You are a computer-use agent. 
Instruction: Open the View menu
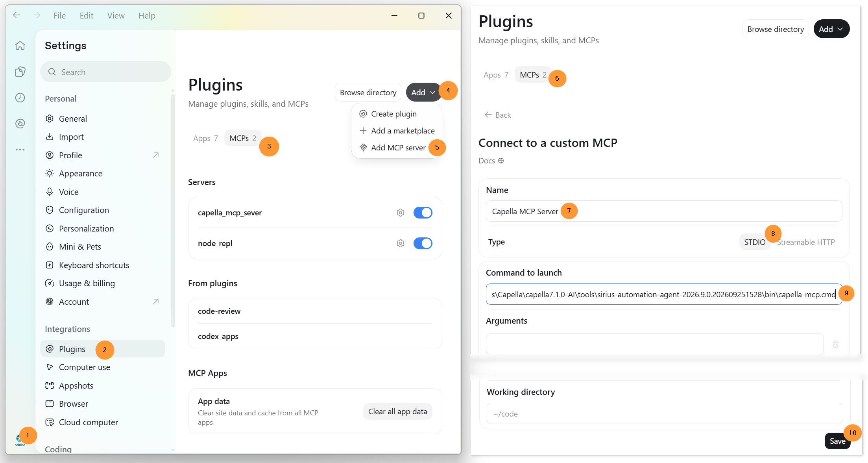click(x=116, y=15)
